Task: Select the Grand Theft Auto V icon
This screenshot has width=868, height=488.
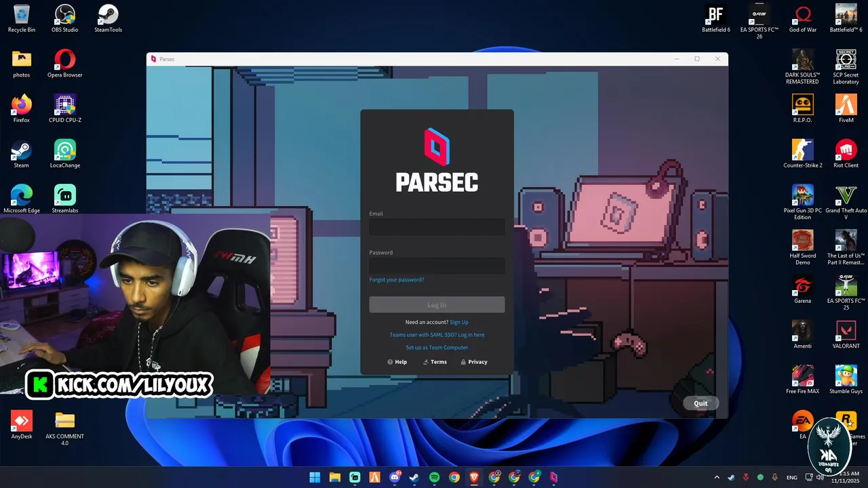Action: pyautogui.click(x=846, y=203)
